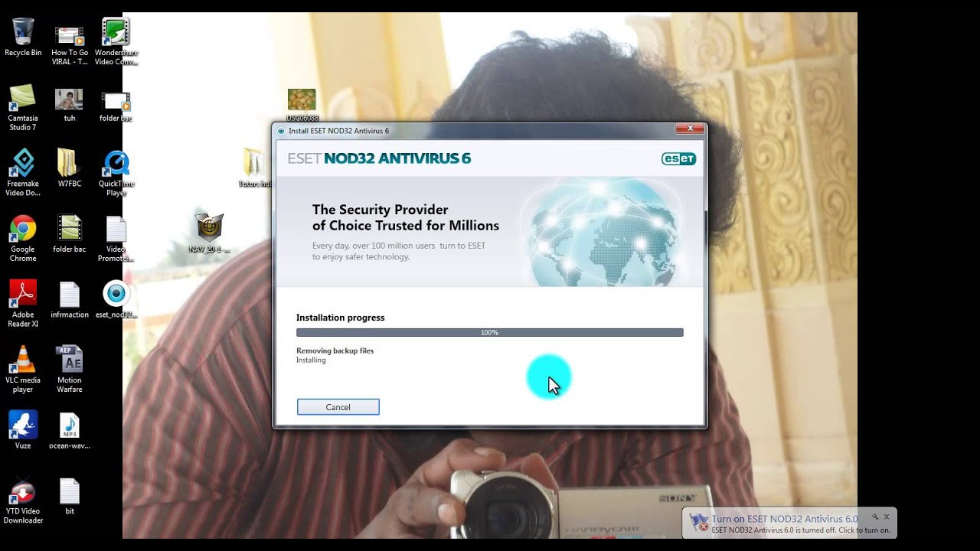Select the tuh image file icon
This screenshot has width=980, height=551.
[x=70, y=104]
